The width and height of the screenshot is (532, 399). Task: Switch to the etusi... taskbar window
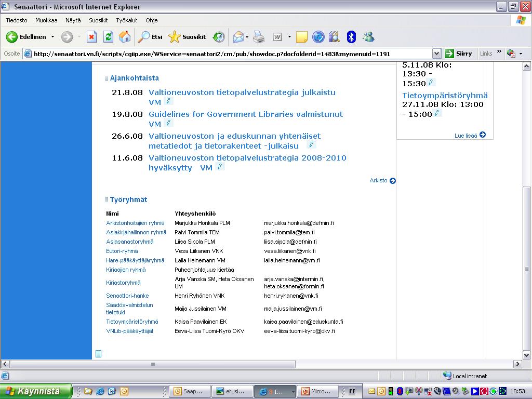(x=232, y=391)
